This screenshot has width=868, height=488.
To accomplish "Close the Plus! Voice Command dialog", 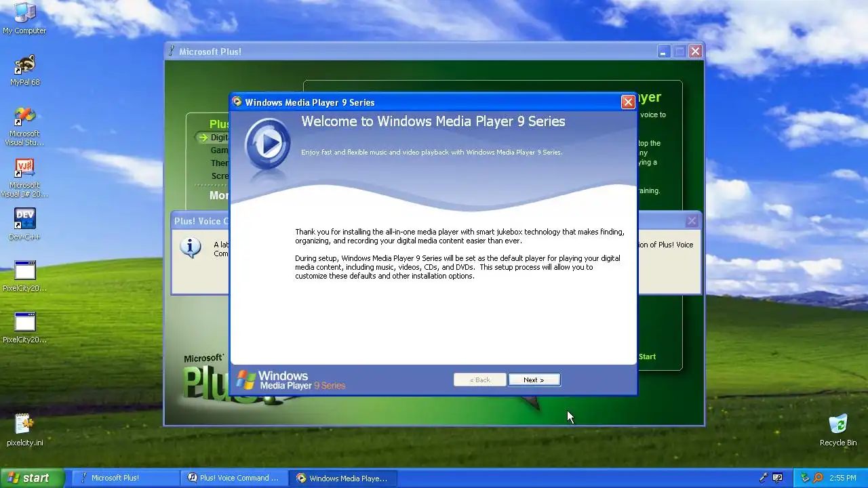I will click(x=692, y=221).
